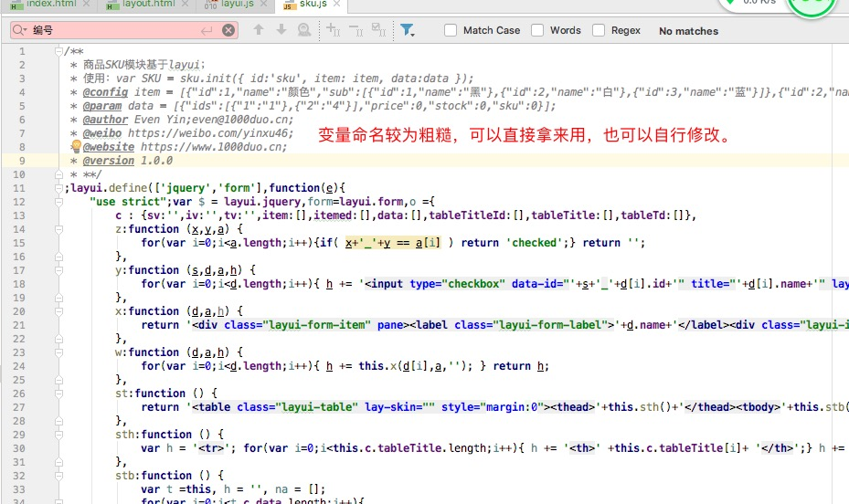This screenshot has width=849, height=504.
Task: Close the sku.js tab
Action: click(x=337, y=4)
